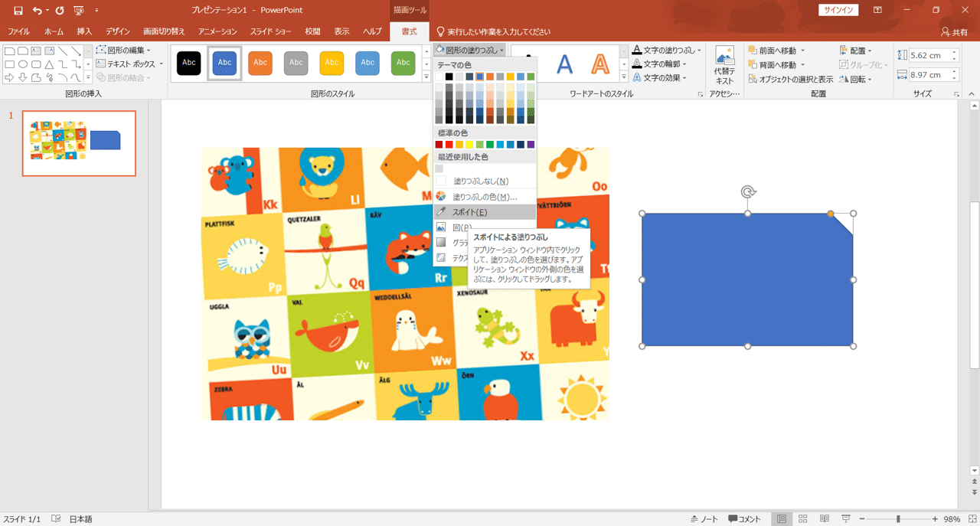The height and width of the screenshot is (526, 980).
Task: Open the 図形の編集 dropdown
Action: pos(123,51)
